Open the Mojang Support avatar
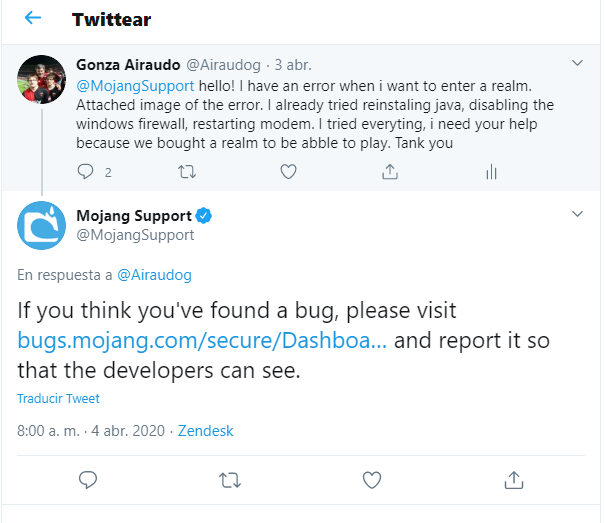 tap(42, 226)
